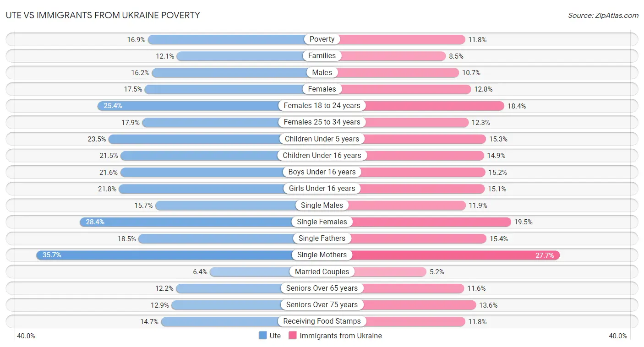Click the Ukraine Single Mothers 27.7% bar

pyautogui.click(x=458, y=255)
